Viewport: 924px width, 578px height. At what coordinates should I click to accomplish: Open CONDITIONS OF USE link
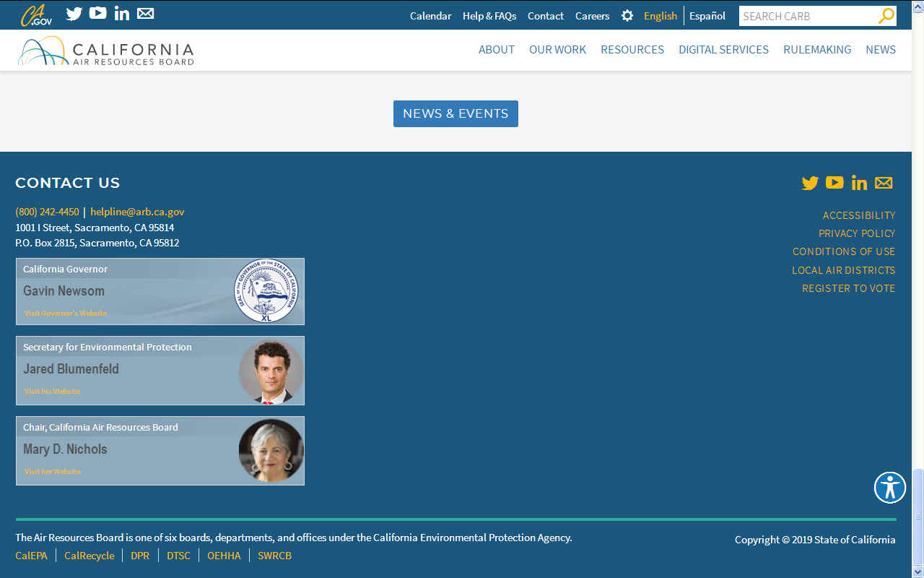[x=844, y=251]
